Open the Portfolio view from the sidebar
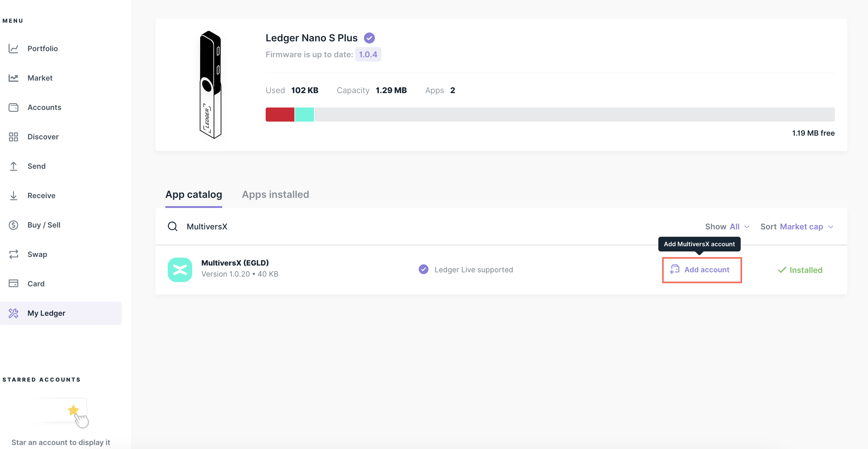Screen dimensions: 868x449 pos(43,48)
